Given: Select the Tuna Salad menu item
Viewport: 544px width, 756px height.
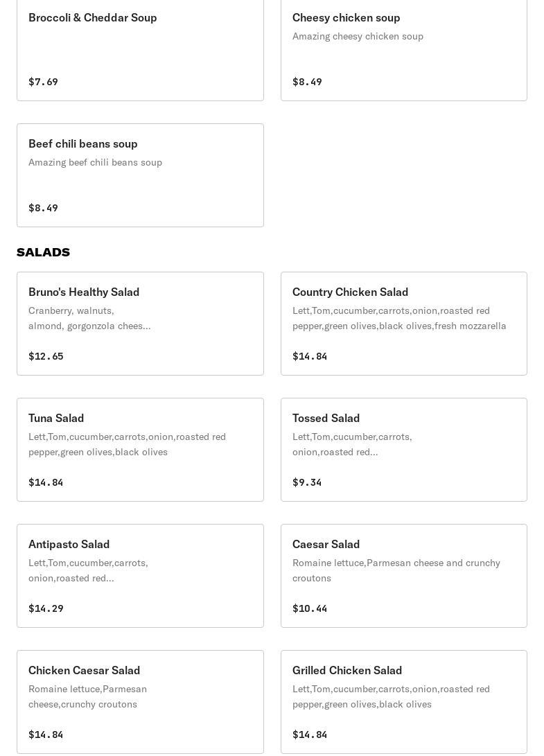Looking at the screenshot, I should point(140,449).
